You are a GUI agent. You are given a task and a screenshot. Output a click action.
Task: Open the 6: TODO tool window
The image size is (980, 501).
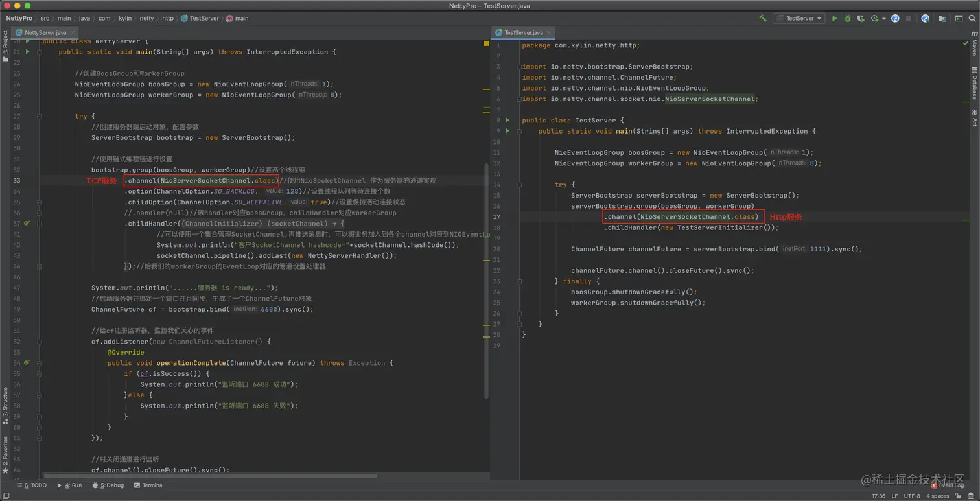click(x=32, y=485)
